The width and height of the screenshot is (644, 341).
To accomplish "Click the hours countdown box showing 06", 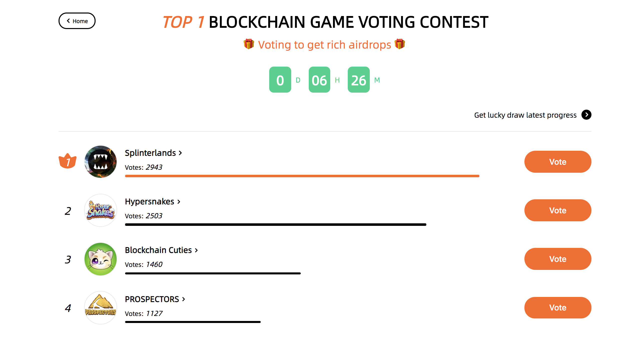I will [x=319, y=80].
